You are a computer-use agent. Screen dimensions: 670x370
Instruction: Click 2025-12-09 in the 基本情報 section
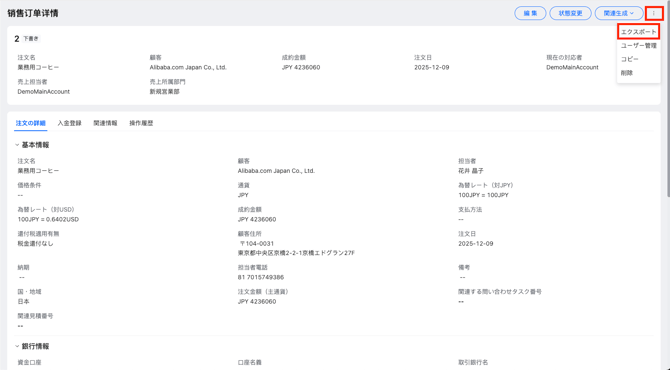pyautogui.click(x=476, y=244)
